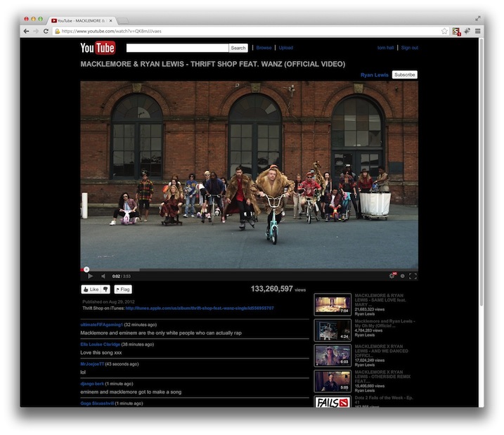Focus the YouTube search field
Screen dimensions: 504x435
pos(177,48)
